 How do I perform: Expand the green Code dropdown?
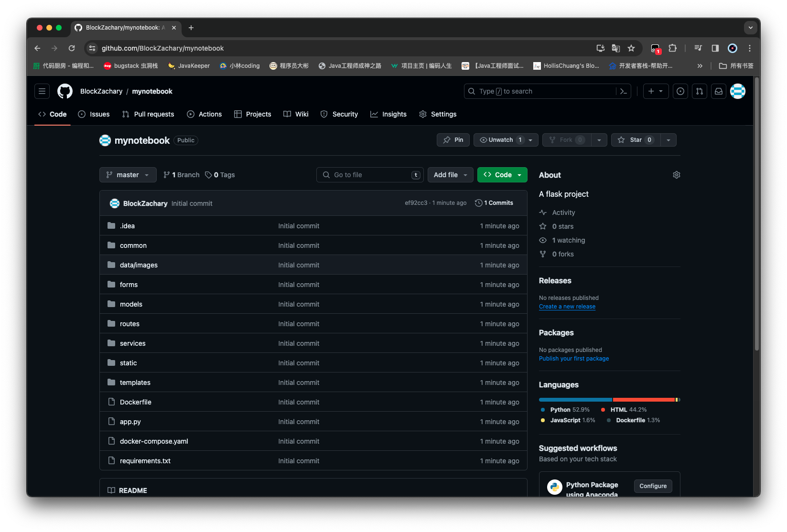click(502, 175)
